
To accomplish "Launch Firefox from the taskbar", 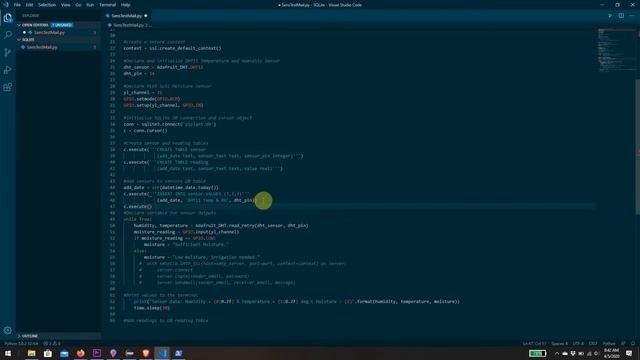I will tap(80, 353).
